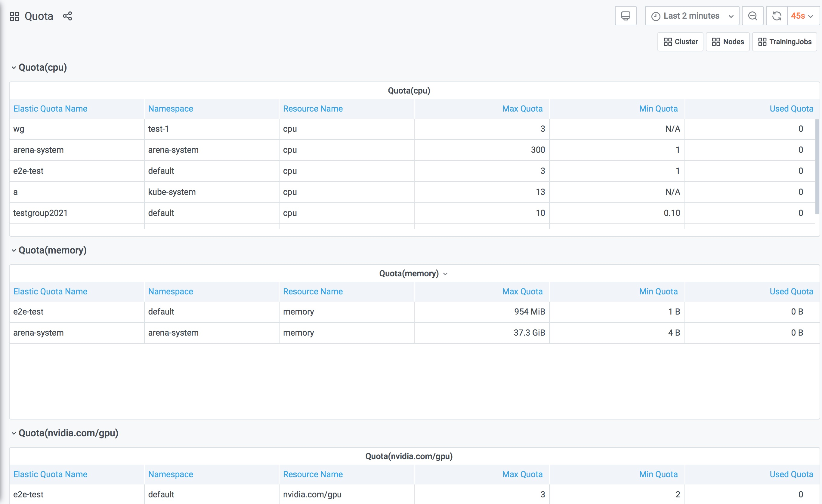Click the cycle view mode monitor icon
This screenshot has width=822, height=504.
click(x=626, y=16)
